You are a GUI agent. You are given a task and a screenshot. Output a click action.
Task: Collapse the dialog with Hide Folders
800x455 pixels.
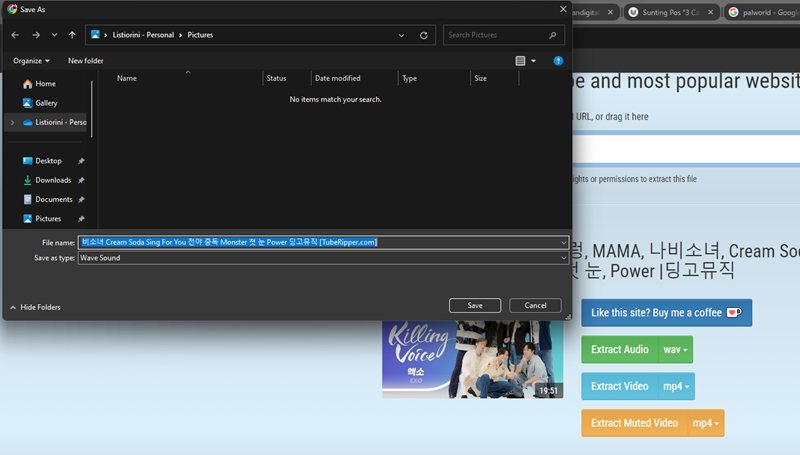click(x=35, y=307)
